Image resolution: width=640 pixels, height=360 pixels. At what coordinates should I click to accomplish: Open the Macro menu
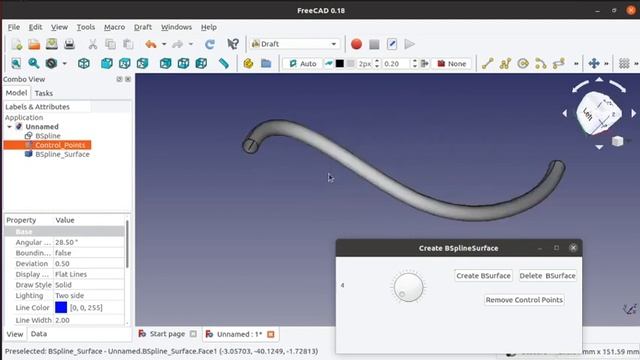point(114,27)
